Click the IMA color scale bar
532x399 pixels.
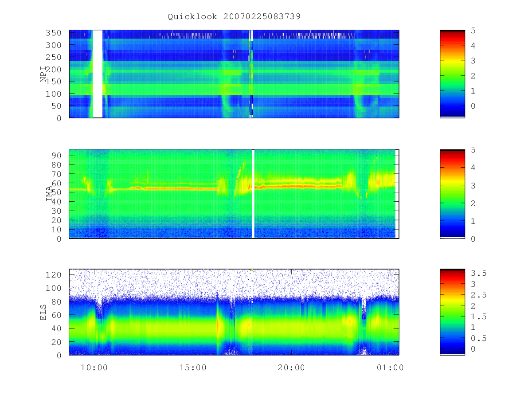pos(452,194)
